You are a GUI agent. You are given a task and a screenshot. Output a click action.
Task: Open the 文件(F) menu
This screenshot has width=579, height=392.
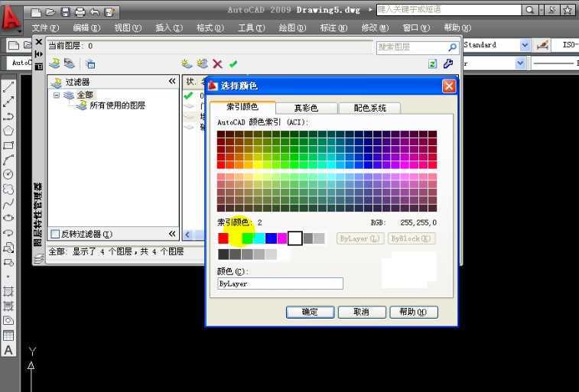coord(45,28)
